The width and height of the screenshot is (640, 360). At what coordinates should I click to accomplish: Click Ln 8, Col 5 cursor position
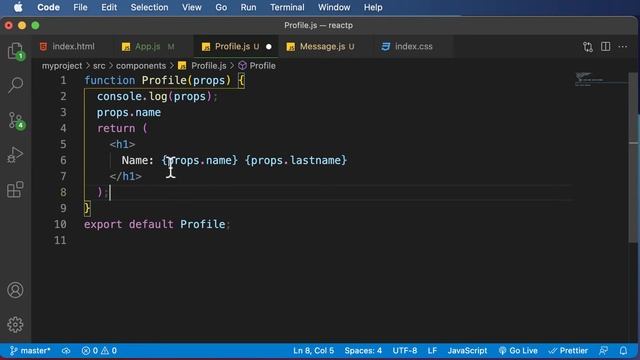pyautogui.click(x=313, y=351)
